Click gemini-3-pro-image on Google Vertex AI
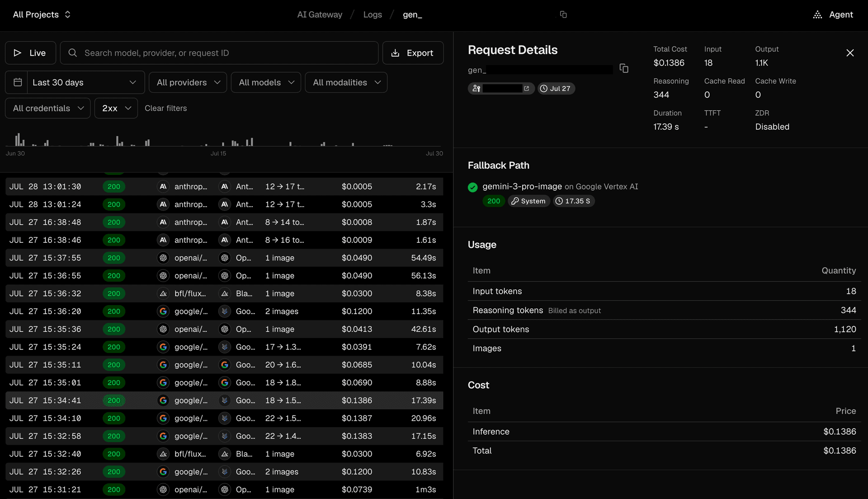 [560, 187]
